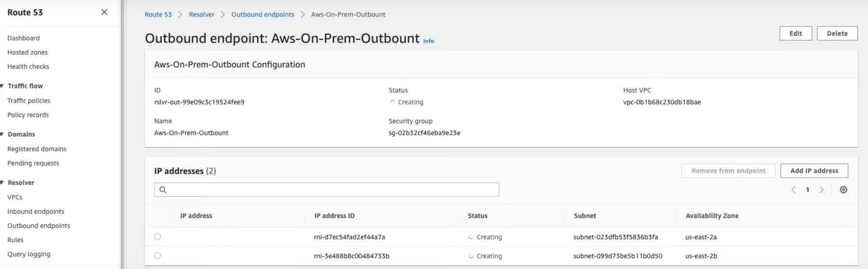Click Resolver breadcrumb link
The image size is (868, 269).
[202, 15]
